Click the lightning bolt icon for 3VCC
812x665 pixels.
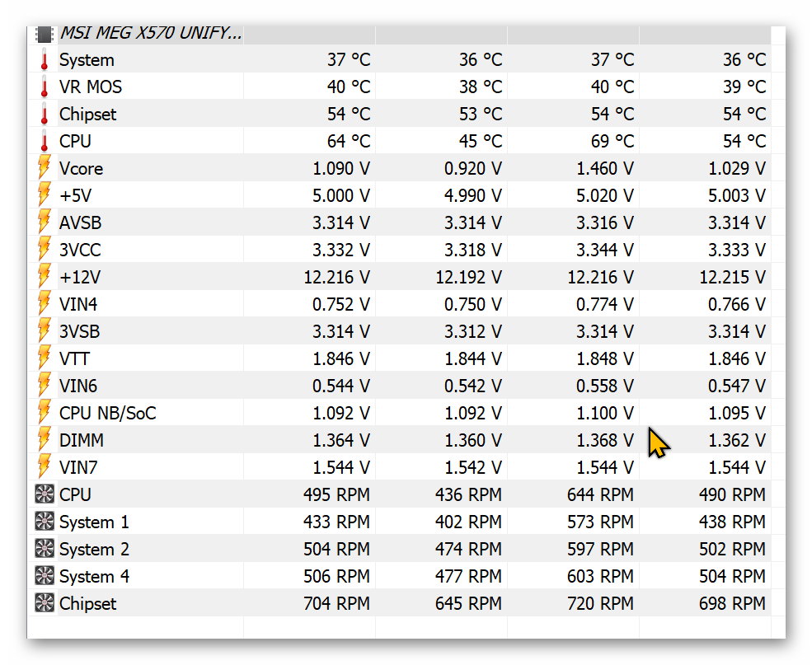click(45, 250)
